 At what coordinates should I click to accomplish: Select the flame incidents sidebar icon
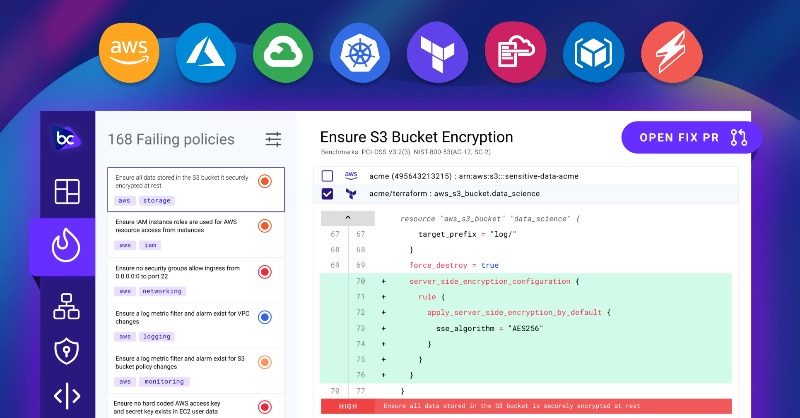click(66, 245)
